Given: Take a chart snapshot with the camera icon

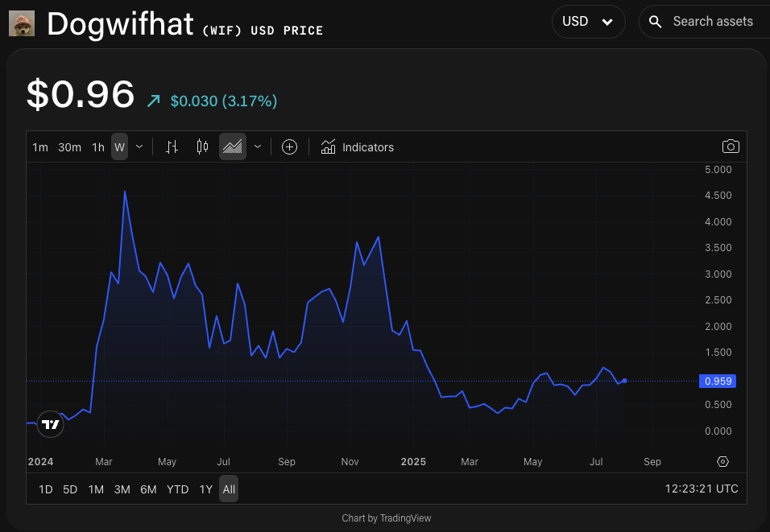Looking at the screenshot, I should [731, 146].
